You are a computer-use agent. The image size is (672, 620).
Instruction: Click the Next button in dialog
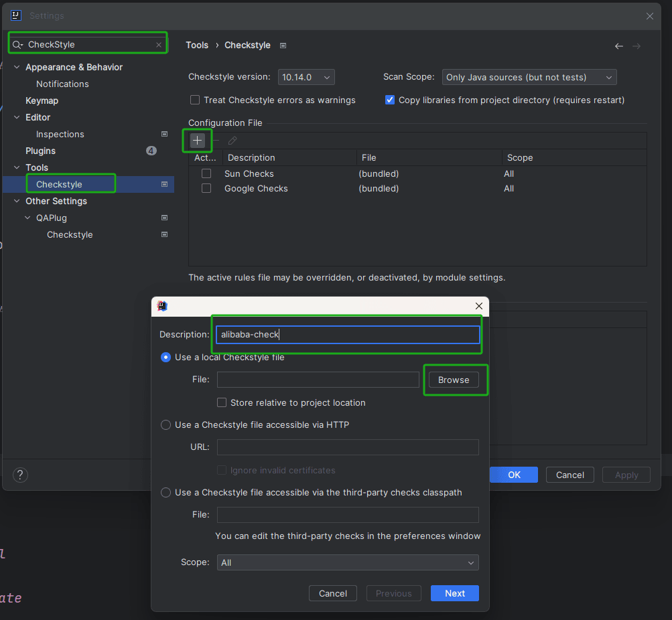click(454, 593)
